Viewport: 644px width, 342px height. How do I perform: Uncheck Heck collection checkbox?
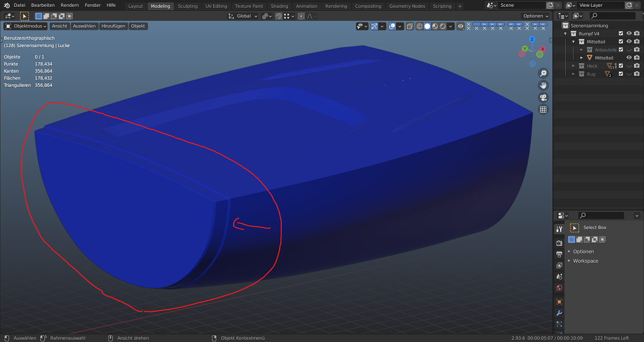[621, 66]
